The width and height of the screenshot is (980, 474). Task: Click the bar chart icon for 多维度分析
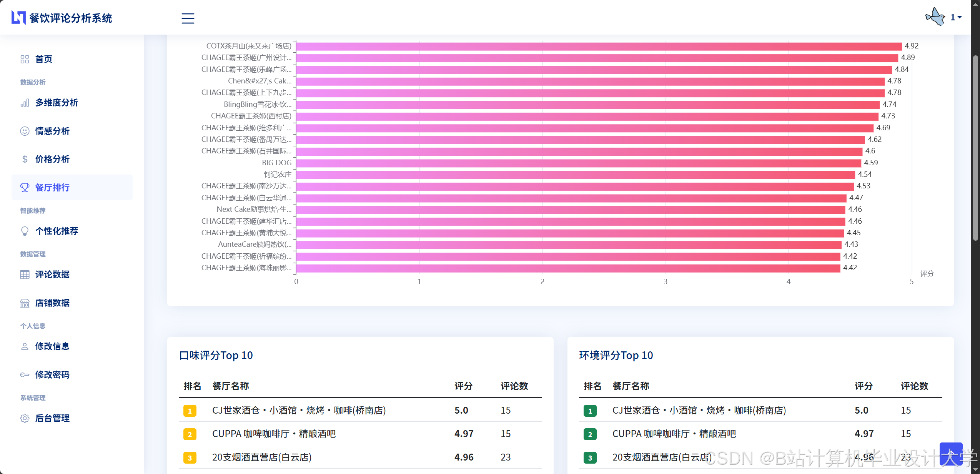pyautogui.click(x=25, y=103)
